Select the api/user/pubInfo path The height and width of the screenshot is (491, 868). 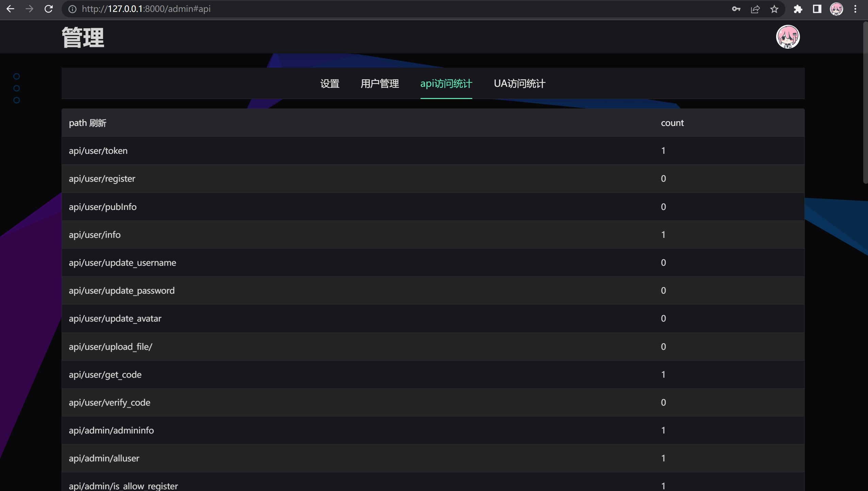(x=102, y=207)
